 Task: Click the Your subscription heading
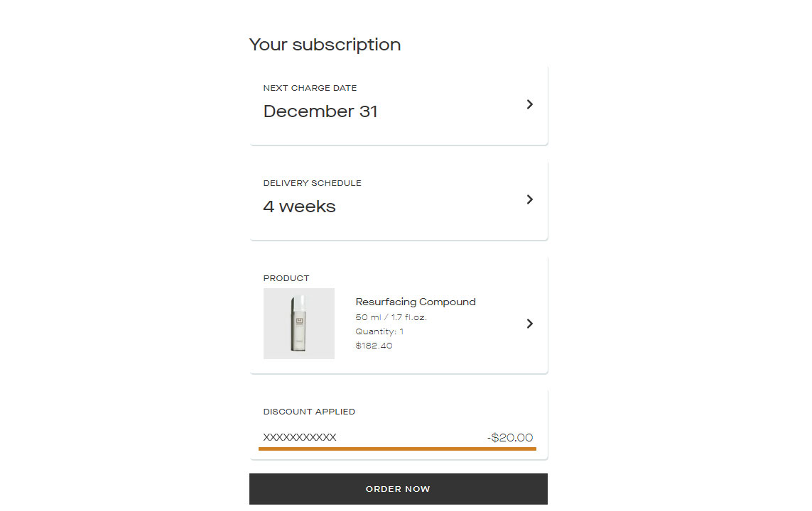pos(325,45)
